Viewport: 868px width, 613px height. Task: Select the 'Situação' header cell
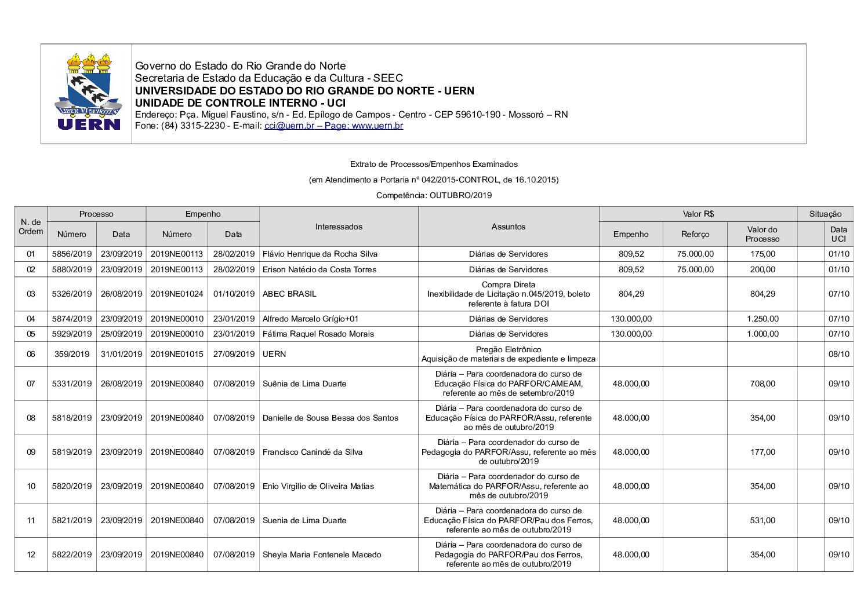click(825, 214)
